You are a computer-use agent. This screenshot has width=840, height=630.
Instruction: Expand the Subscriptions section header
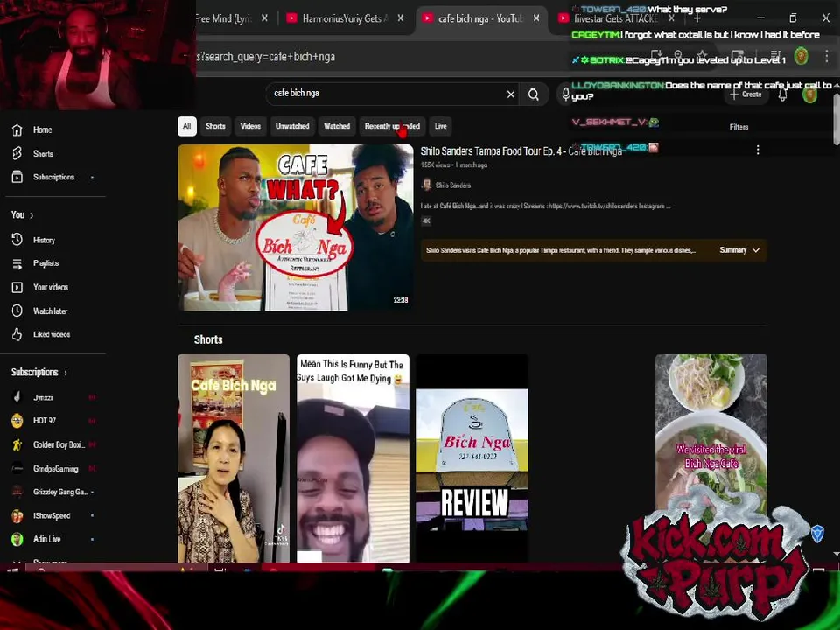click(39, 373)
